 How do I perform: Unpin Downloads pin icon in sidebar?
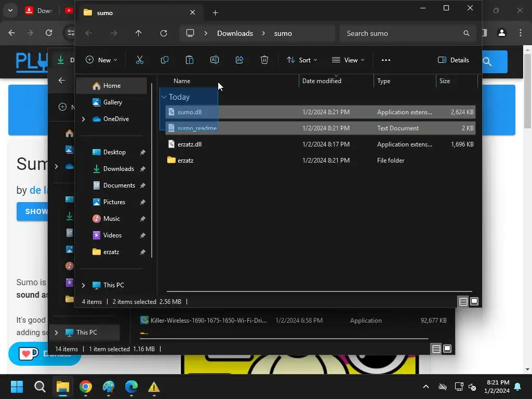tap(142, 169)
